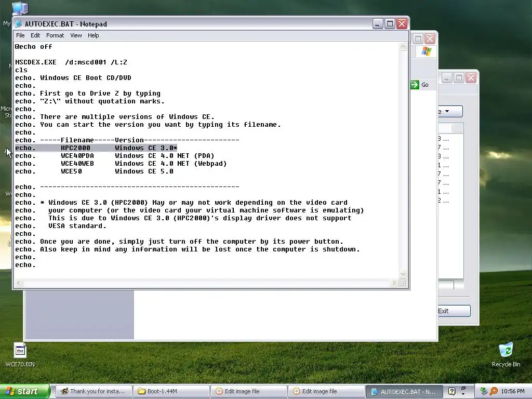Click the 'Windows CE Boot CD/DVD' line
The image size is (532, 399).
point(73,78)
